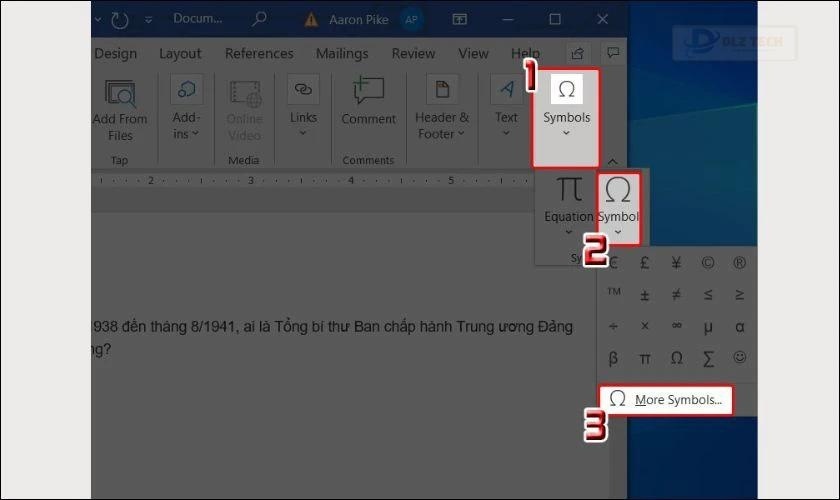The height and width of the screenshot is (500, 840).
Task: Open the Links dropdown
Action: [x=303, y=107]
